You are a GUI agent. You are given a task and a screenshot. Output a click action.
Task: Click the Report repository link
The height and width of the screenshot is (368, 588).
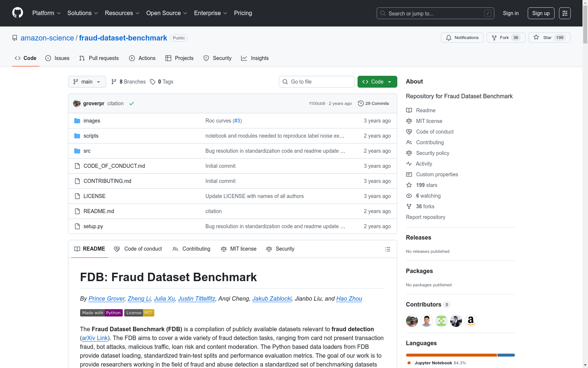click(426, 217)
